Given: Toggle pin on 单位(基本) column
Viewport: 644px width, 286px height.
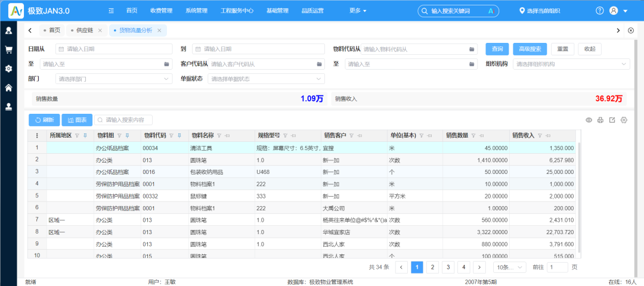Looking at the screenshot, I should pos(429,135).
